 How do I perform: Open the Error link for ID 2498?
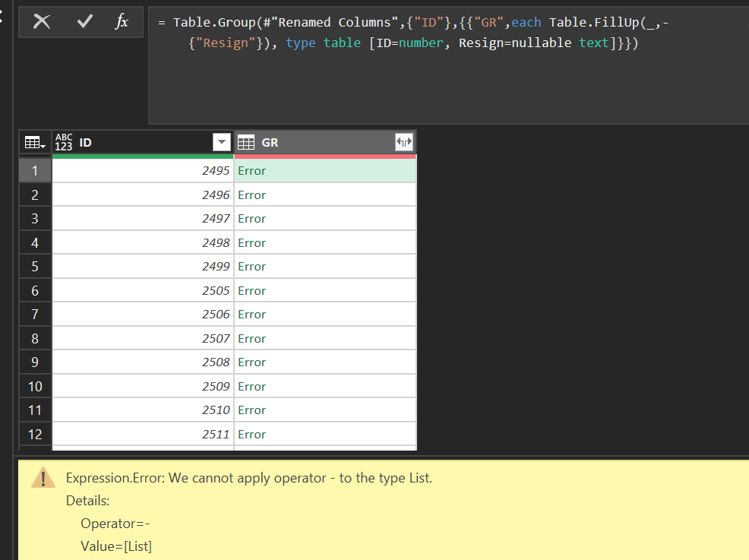(251, 242)
